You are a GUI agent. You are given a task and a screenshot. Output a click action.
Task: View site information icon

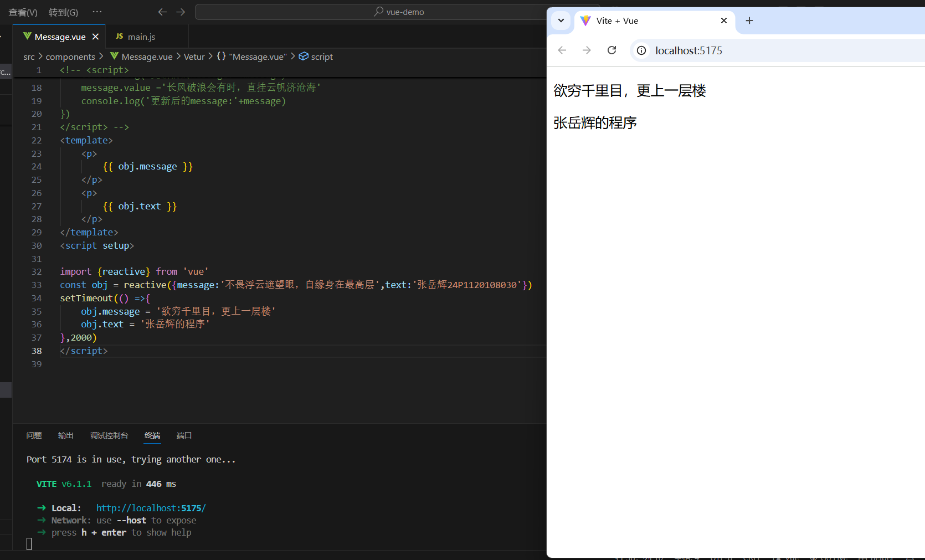click(x=641, y=50)
